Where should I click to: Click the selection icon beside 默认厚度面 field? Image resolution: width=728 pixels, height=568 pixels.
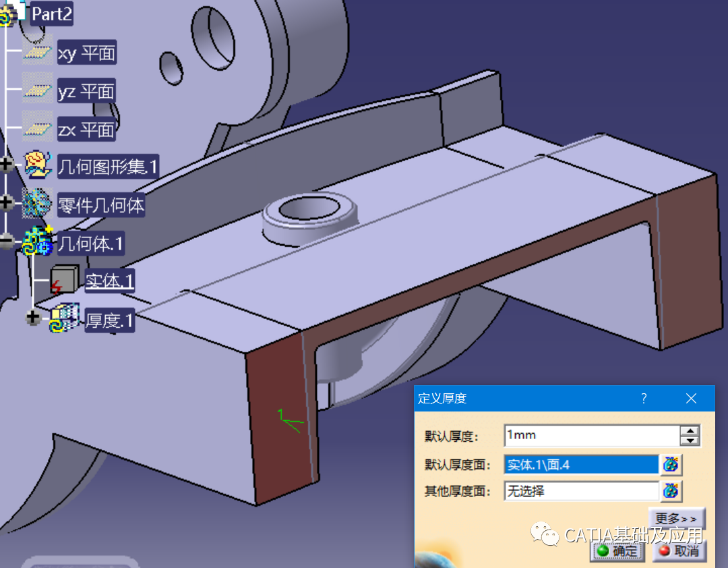671,464
